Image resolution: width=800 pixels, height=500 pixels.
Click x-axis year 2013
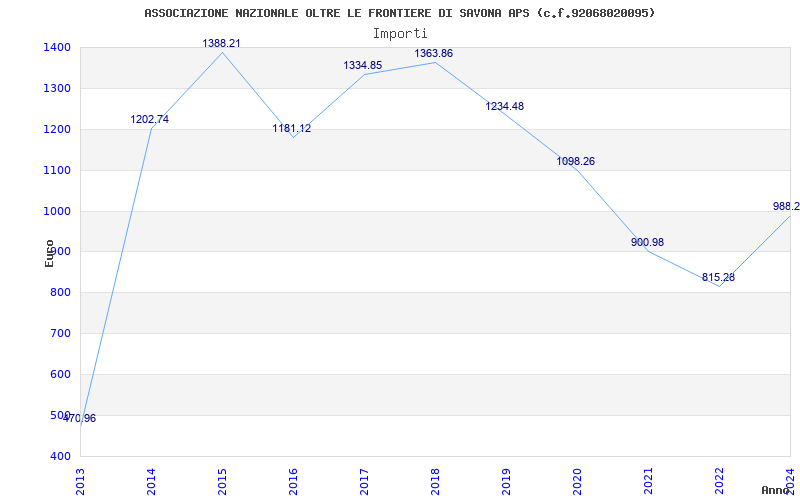coord(81,482)
